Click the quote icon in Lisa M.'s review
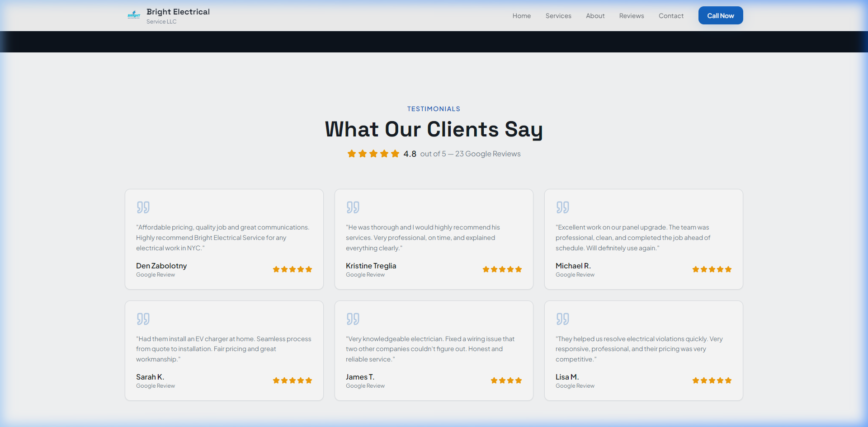Viewport: 868px width, 427px height. (x=562, y=319)
